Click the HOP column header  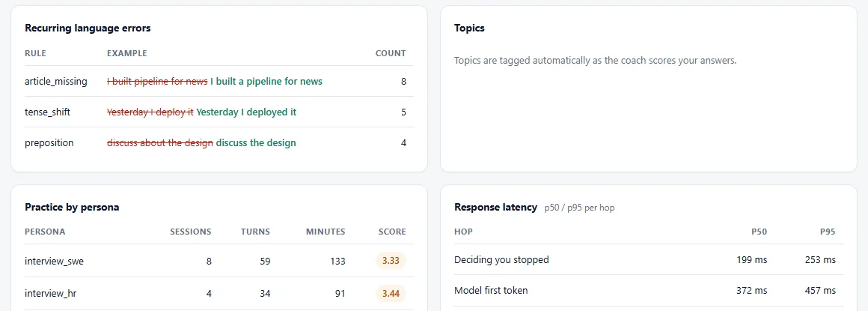pos(463,232)
